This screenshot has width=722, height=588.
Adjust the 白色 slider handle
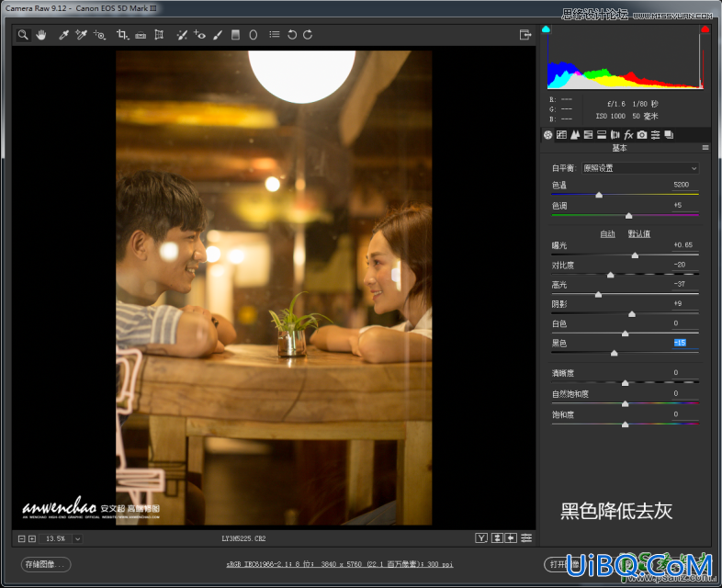point(625,334)
